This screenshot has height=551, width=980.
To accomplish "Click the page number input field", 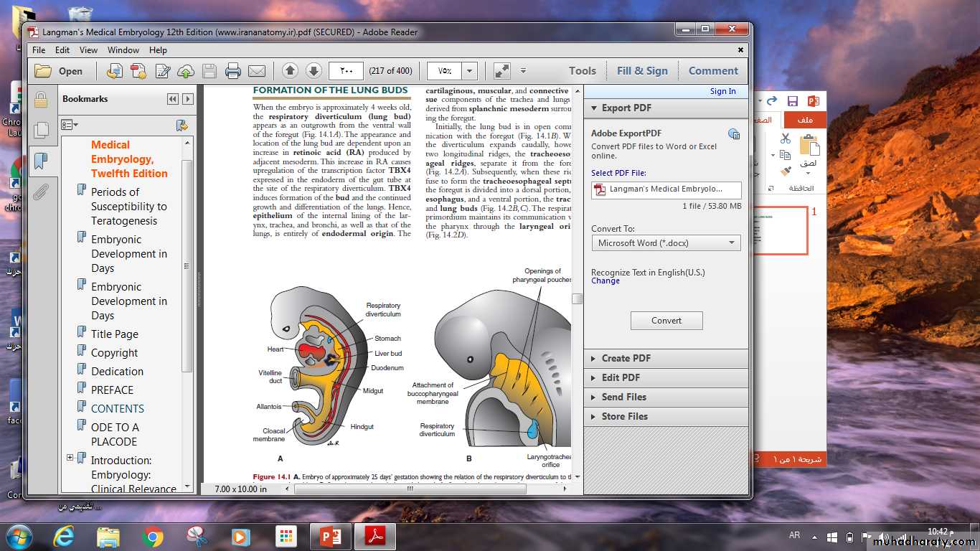I will click(x=346, y=71).
